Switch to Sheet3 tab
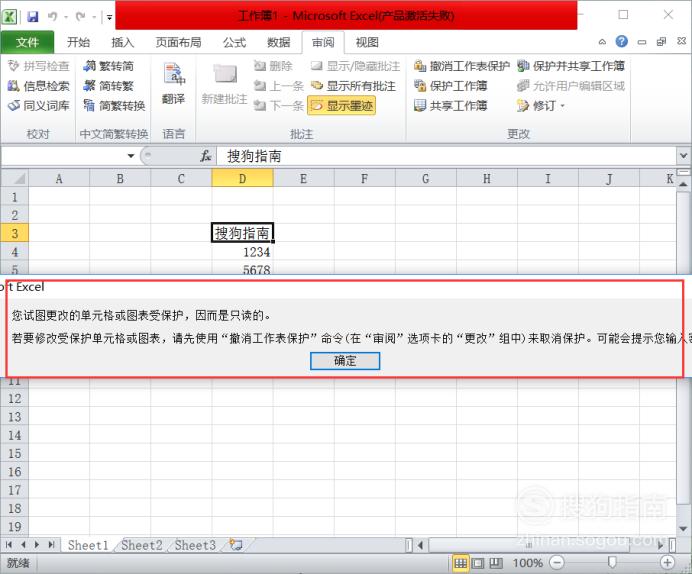The image size is (692, 574). (195, 545)
